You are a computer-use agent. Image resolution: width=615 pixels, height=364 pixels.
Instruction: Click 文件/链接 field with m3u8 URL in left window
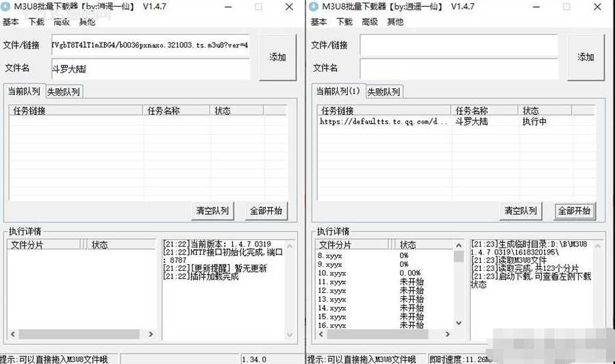pyautogui.click(x=151, y=45)
